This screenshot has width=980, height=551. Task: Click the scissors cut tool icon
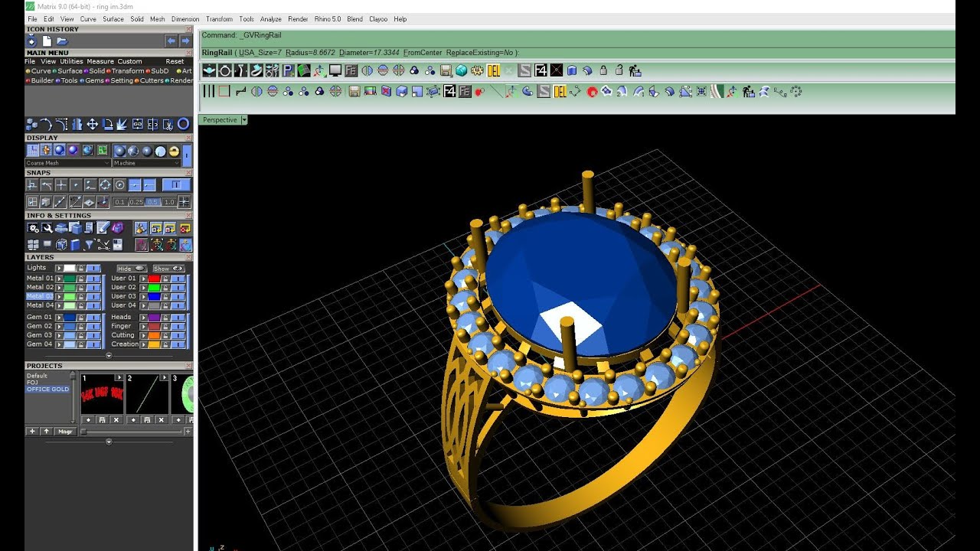pos(168,124)
